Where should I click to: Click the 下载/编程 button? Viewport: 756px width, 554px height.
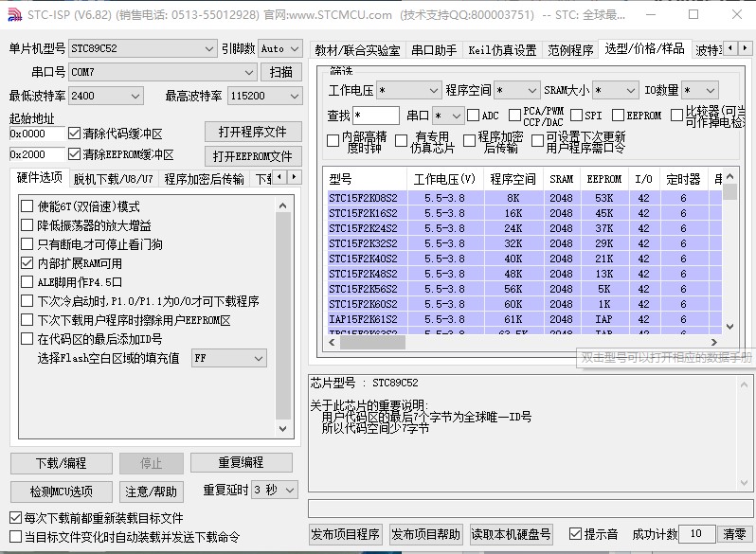[x=62, y=463]
